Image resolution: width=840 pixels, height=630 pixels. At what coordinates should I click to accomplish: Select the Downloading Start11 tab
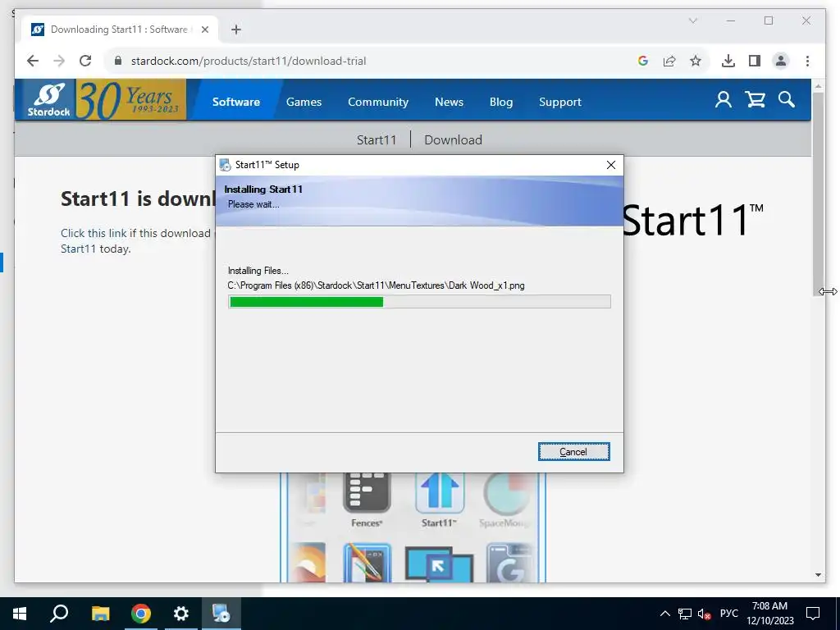[120, 30]
